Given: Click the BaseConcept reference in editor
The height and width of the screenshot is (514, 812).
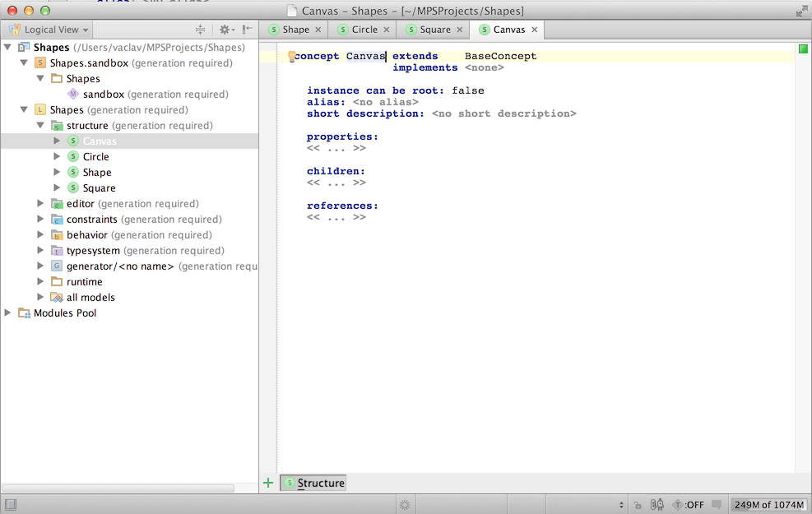Looking at the screenshot, I should 500,56.
